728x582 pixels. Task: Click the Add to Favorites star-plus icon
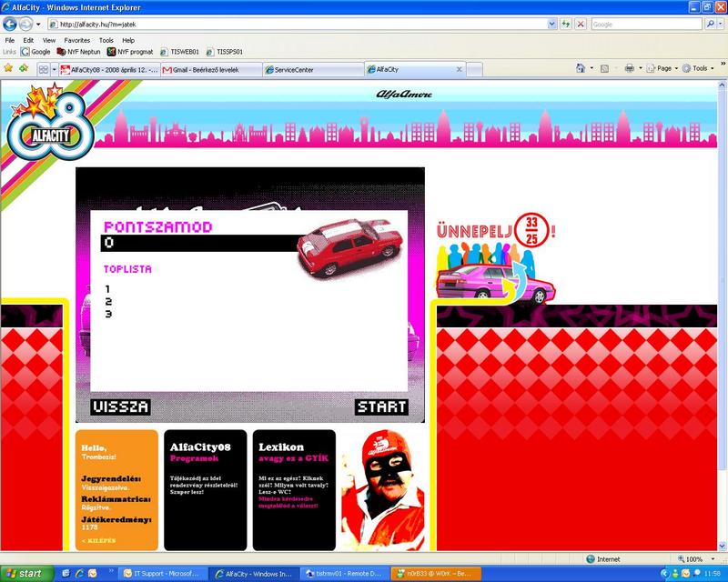click(24, 69)
